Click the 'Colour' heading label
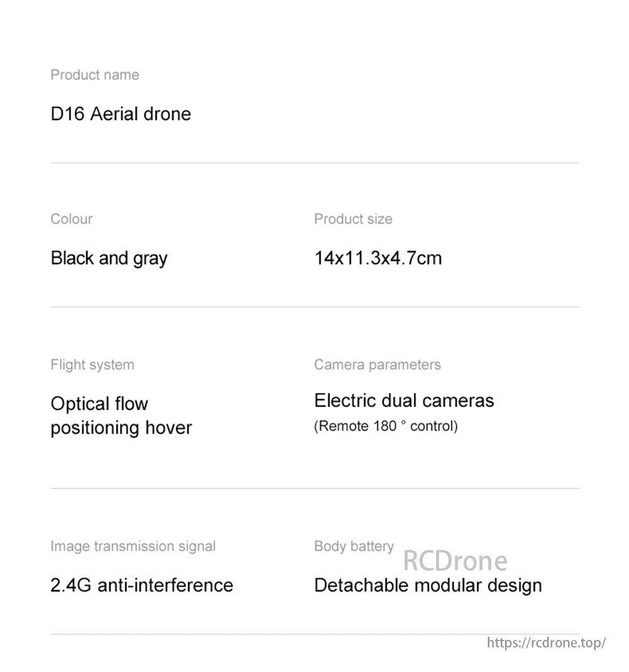This screenshot has height=672, width=629. 72,219
